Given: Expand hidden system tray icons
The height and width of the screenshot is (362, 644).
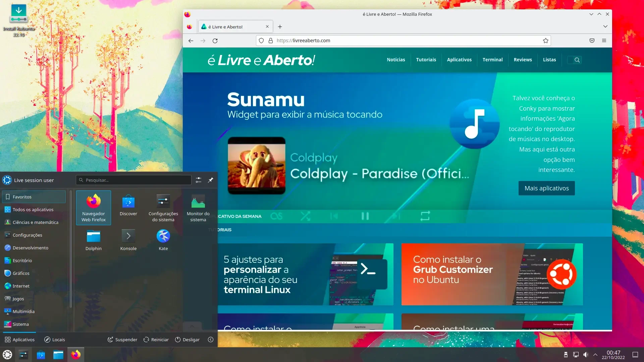Looking at the screenshot, I should [595, 355].
